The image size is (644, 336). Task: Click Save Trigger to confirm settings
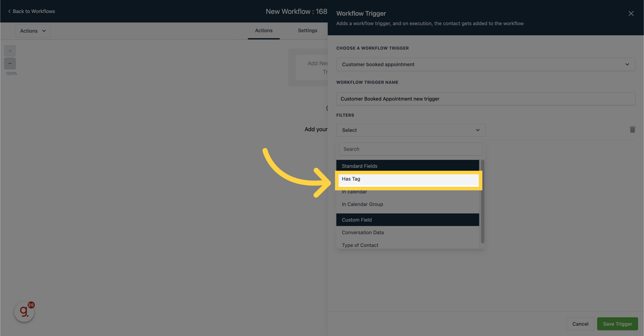coord(618,324)
